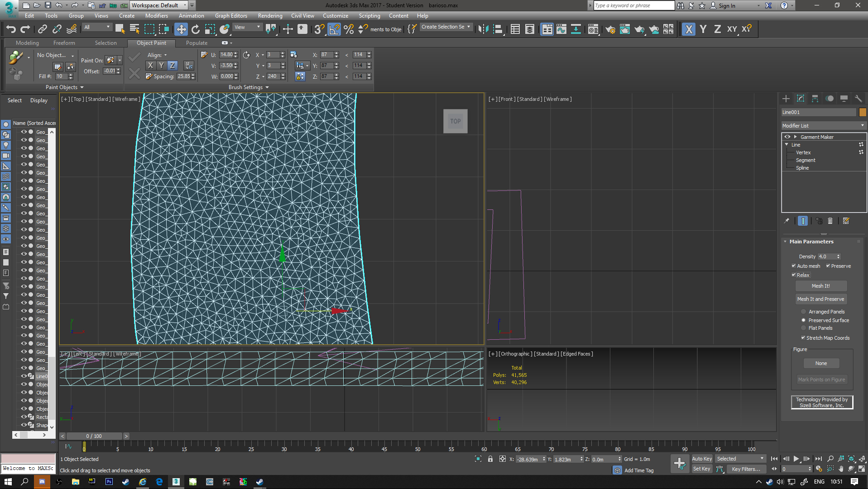Toggle Garment Maker modifier visibility eye
The height and width of the screenshot is (489, 868).
point(787,137)
